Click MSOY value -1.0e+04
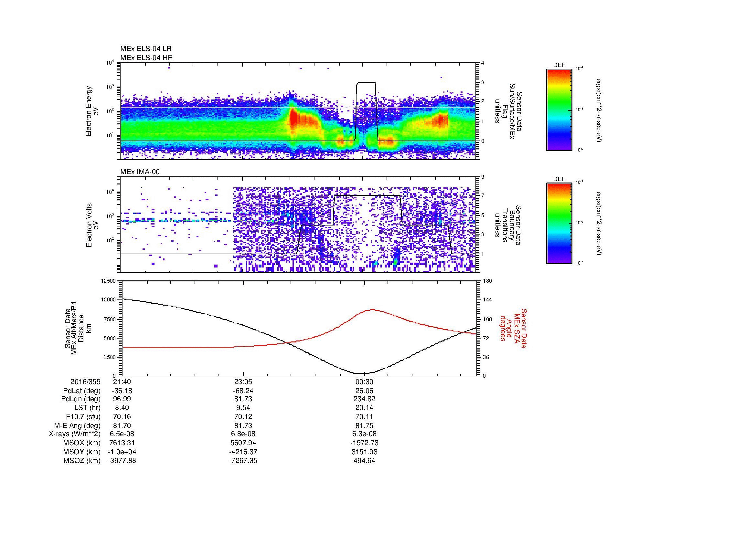This screenshot has height=534, width=756. (122, 452)
